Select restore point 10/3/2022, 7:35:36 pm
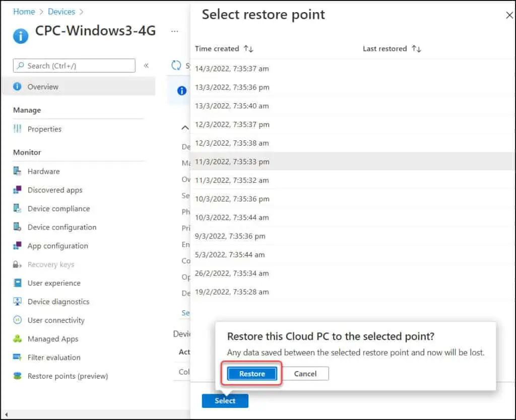 click(x=352, y=198)
